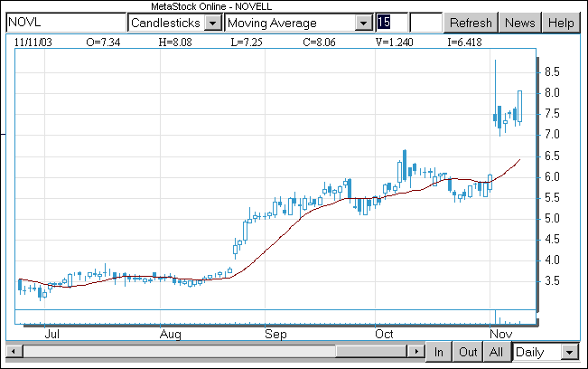Click the indicator period field showing 15
This screenshot has height=369, width=588.
(391, 23)
